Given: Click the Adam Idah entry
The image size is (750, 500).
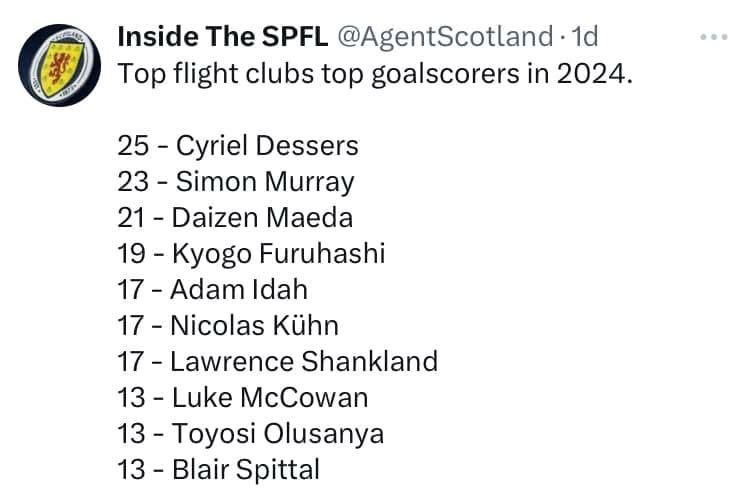Looking at the screenshot, I should coord(212,290).
